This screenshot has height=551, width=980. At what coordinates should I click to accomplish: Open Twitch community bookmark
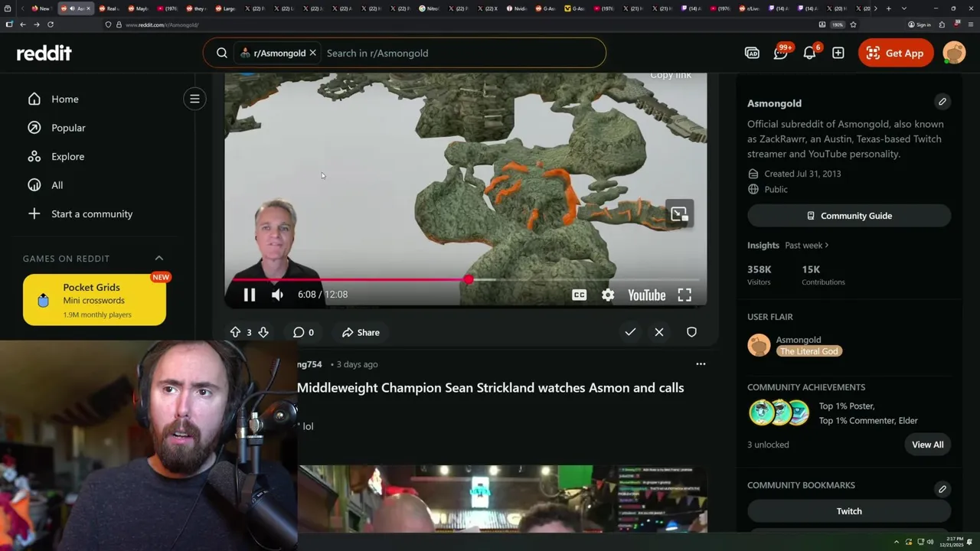point(849,511)
